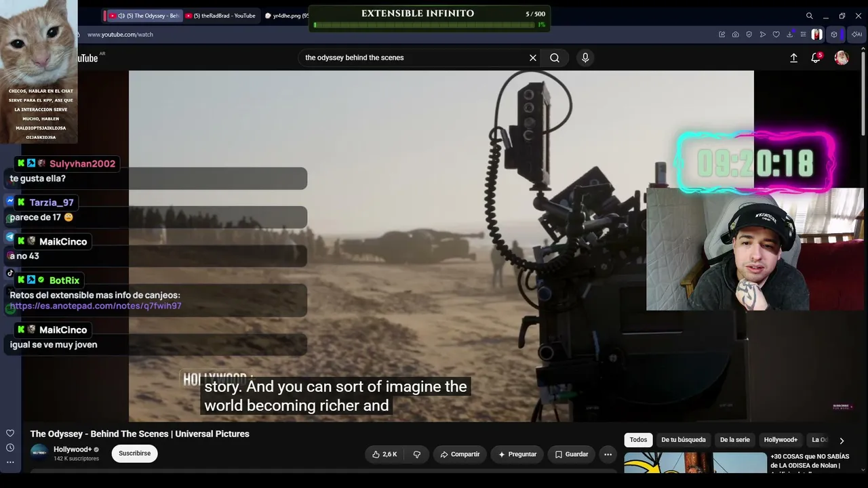Click the send/flow arrow icon in toolbar

[763, 35]
